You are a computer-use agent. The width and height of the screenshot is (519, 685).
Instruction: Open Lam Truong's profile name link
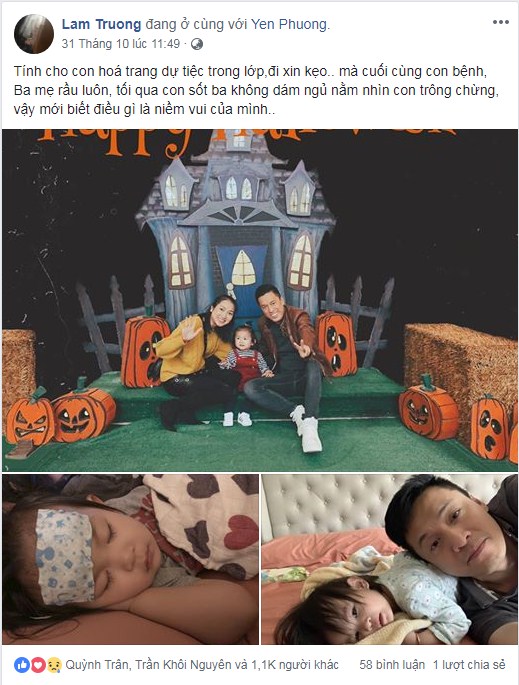101,24
